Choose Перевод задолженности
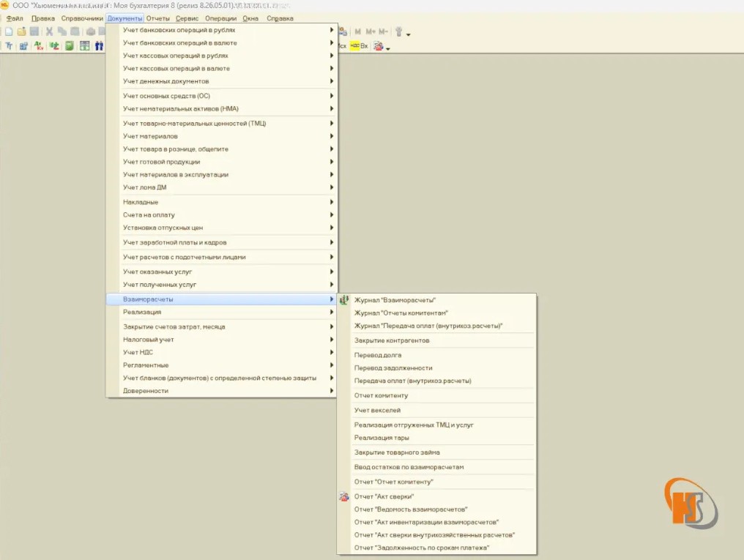The image size is (744, 560). [436, 368]
